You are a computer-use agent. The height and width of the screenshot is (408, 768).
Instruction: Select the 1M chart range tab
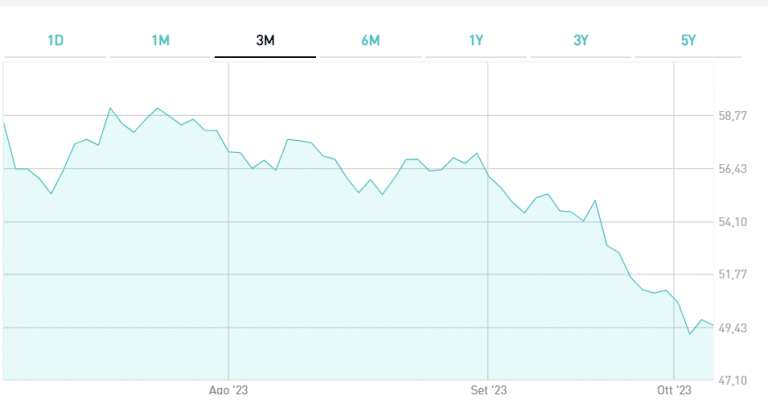[161, 41]
